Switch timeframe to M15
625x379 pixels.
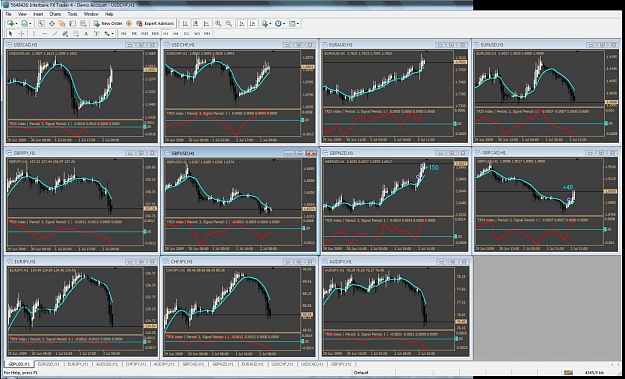(x=144, y=33)
